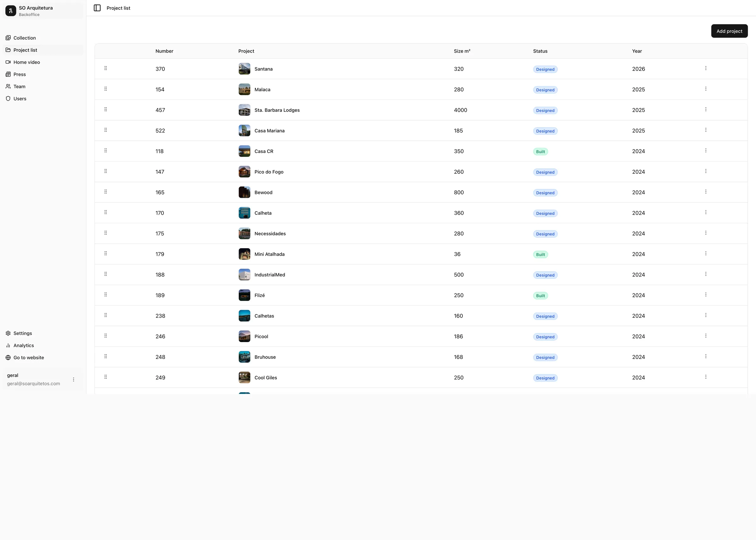
Task: Click the Status column header
Action: pos(540,51)
